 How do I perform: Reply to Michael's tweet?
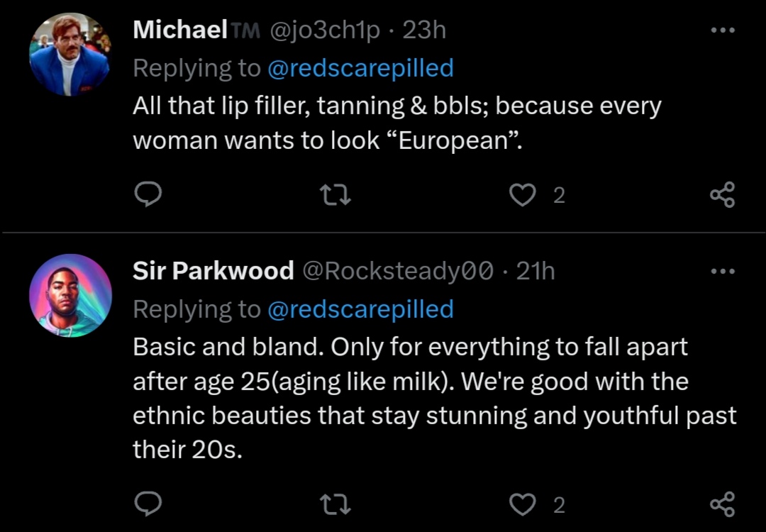point(149,194)
